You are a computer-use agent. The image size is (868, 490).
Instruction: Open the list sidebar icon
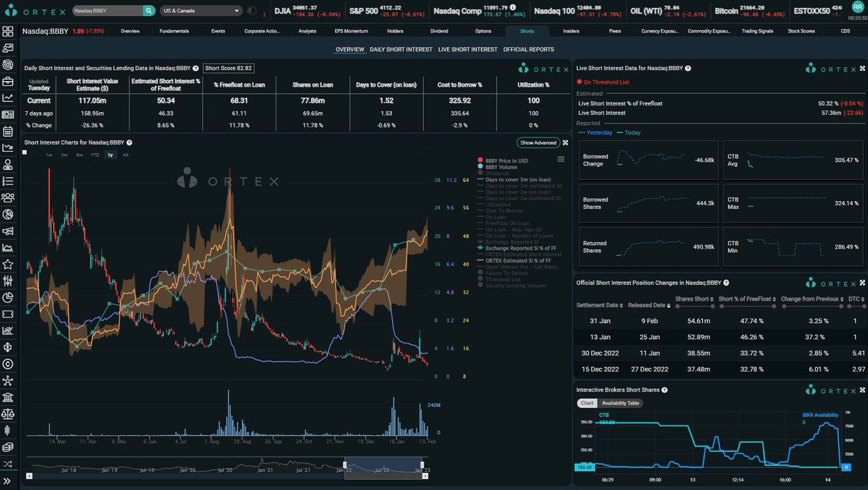8,181
